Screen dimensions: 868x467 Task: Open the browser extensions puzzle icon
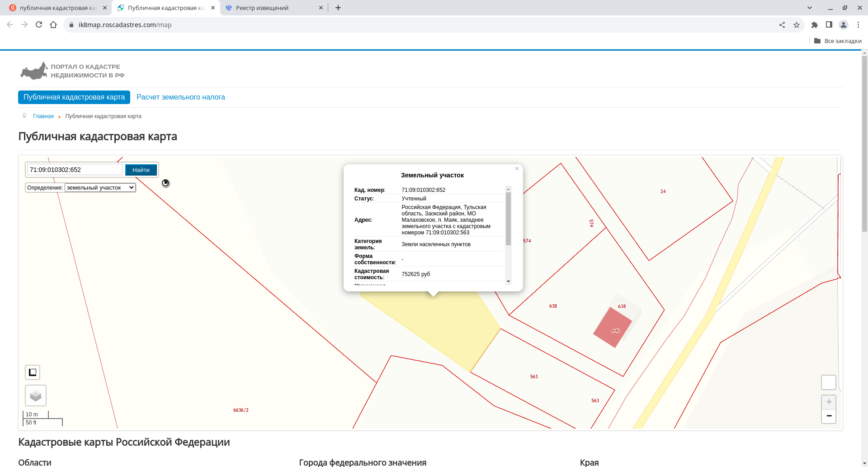[x=815, y=25]
